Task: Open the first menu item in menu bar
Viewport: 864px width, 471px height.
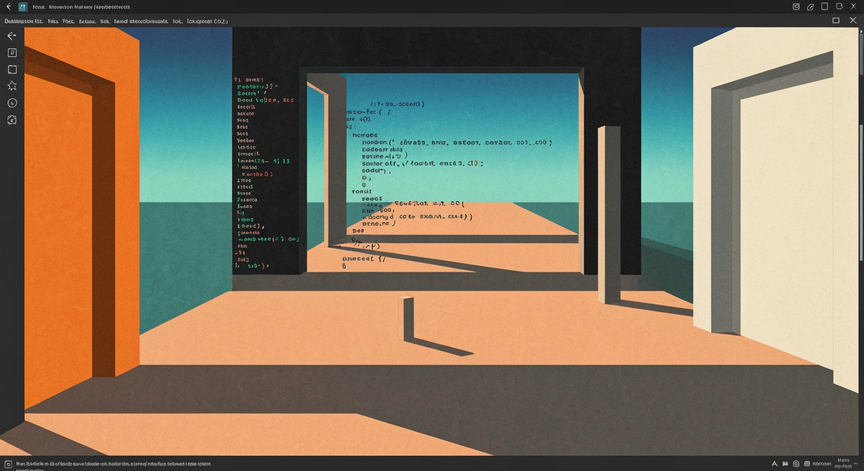Action: pos(23,21)
